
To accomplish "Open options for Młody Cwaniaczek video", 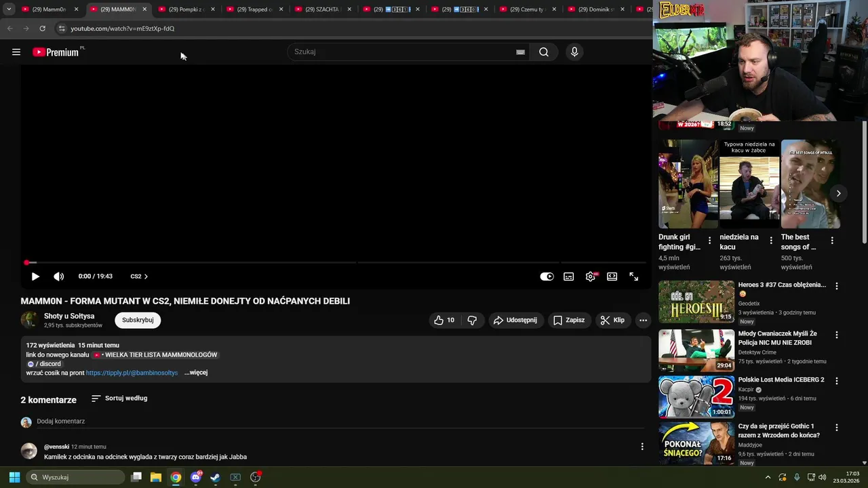I will [837, 335].
